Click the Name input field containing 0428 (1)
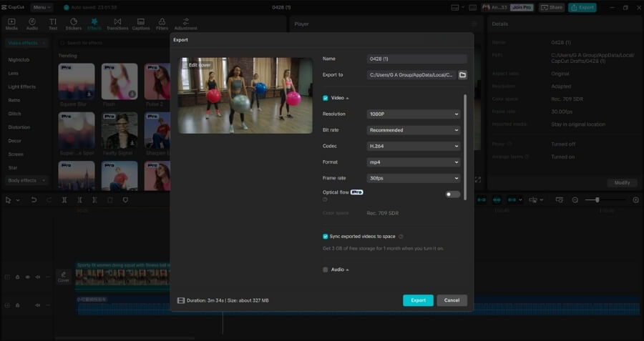This screenshot has width=644, height=341. (417, 59)
